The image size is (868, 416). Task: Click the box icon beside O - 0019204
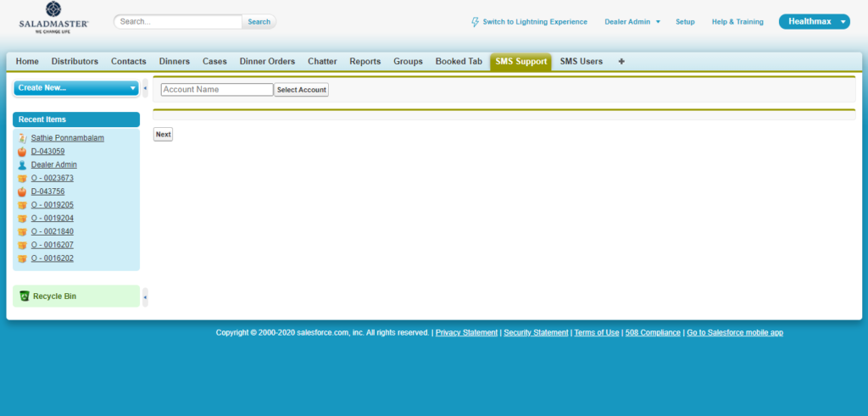[22, 218]
